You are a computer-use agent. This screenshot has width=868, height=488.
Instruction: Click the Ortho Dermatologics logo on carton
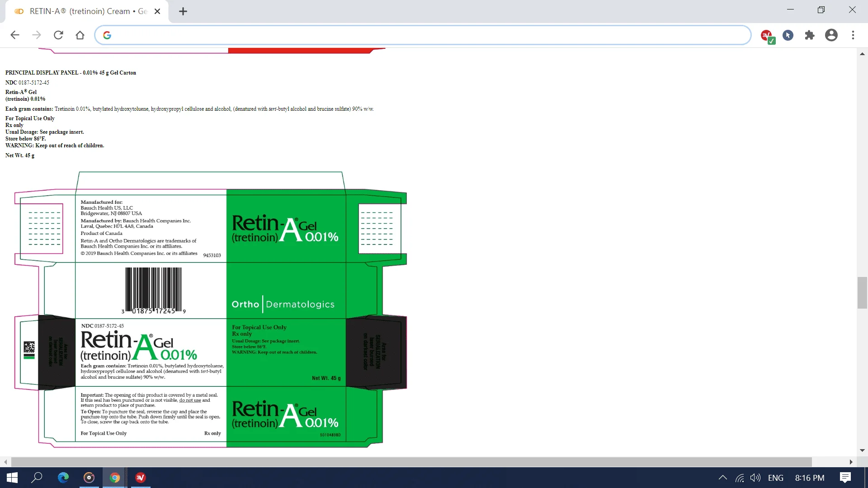point(283,305)
